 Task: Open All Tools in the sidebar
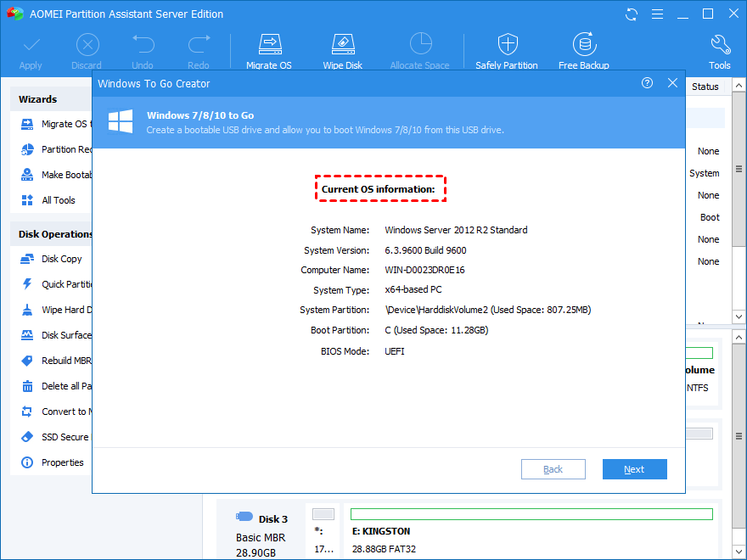[48, 200]
